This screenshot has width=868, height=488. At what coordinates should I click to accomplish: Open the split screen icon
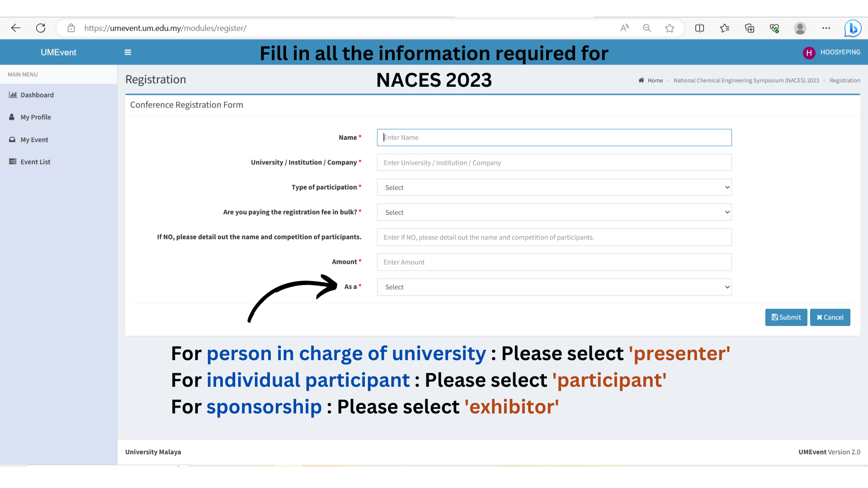pos(699,28)
